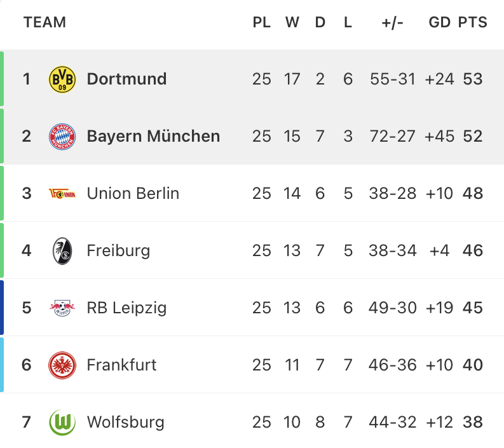Open the Dortmund team name link
Image resolution: width=504 pixels, height=448 pixels.
[x=126, y=79]
